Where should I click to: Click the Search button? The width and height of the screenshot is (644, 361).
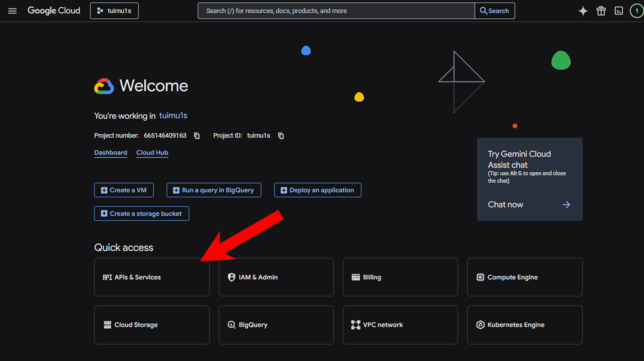pos(495,11)
